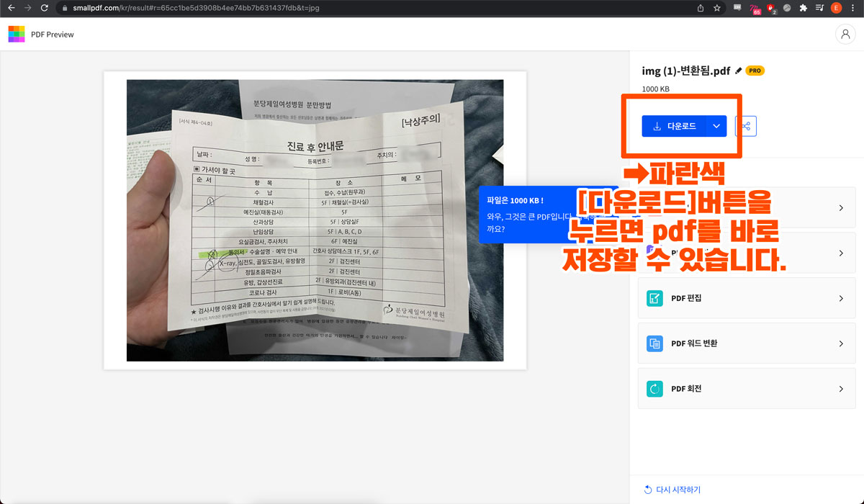Expand the first tool row chevron
The width and height of the screenshot is (864, 504).
tap(841, 208)
